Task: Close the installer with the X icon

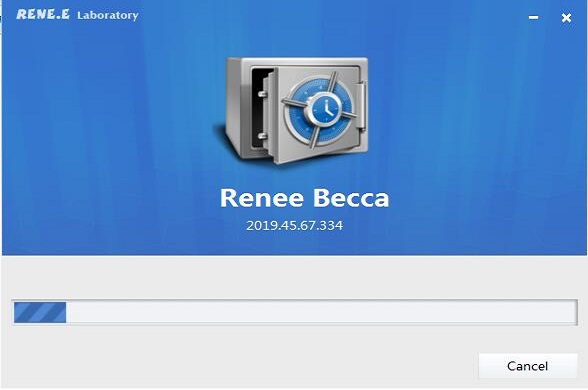Action: (566, 18)
